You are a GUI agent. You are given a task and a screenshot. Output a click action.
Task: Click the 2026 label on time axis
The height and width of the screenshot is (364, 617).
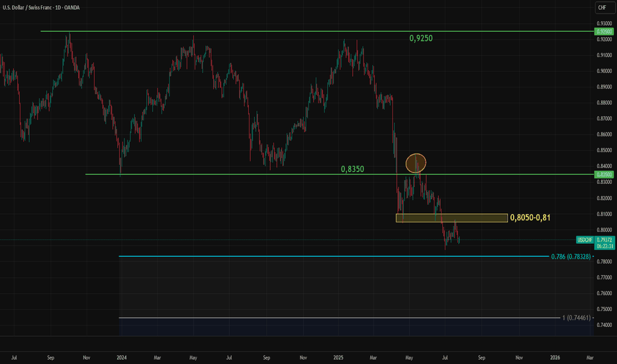555,357
